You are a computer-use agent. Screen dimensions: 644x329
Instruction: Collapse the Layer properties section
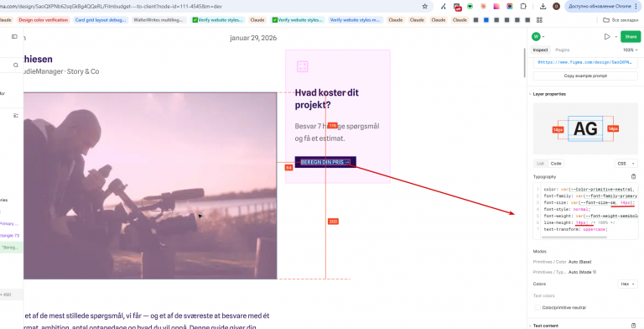pyautogui.click(x=530, y=94)
